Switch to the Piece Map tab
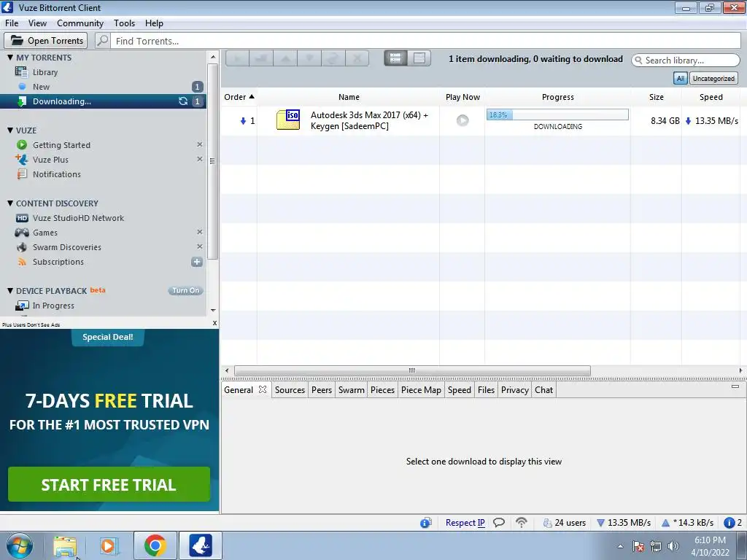The height and width of the screenshot is (560, 747). 421,390
